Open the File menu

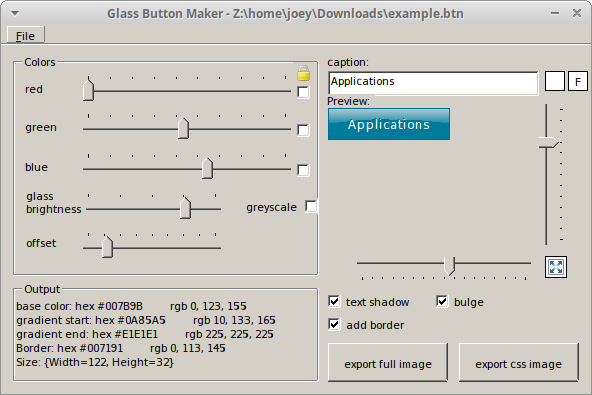pos(25,35)
